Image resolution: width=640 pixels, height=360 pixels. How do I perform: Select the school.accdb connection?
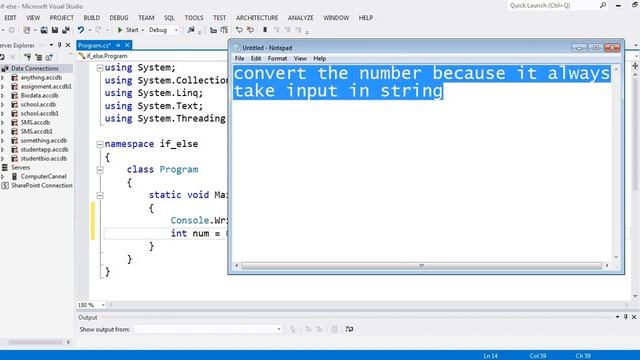click(38, 104)
